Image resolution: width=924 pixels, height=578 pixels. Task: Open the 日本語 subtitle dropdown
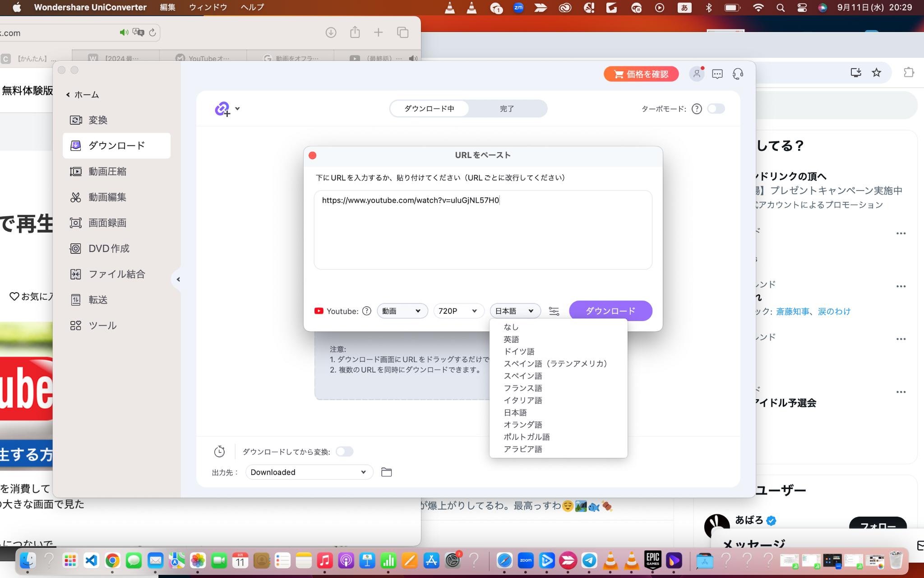pyautogui.click(x=515, y=311)
